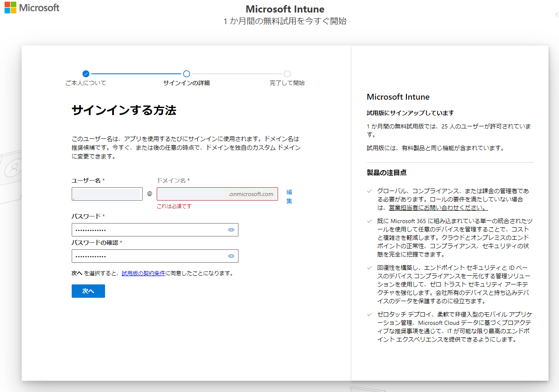Click the パスワード input field
The image size is (559, 392).
[155, 230]
